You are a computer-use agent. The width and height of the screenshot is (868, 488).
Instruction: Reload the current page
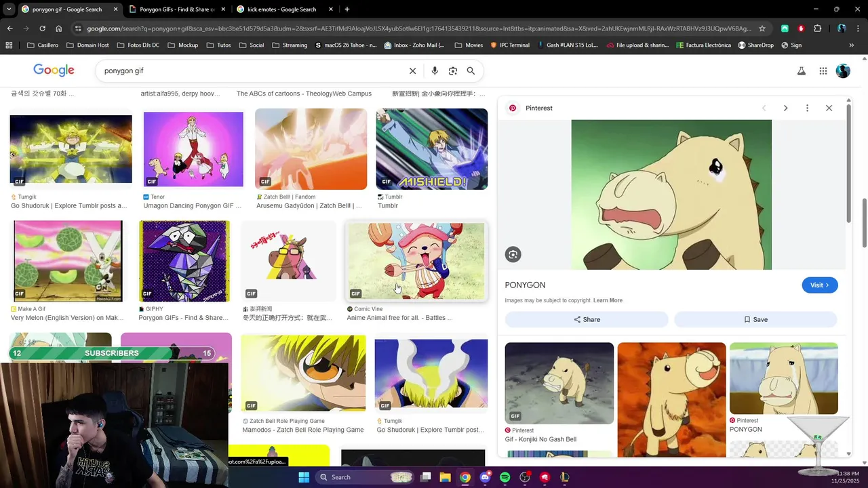pyautogui.click(x=42, y=28)
